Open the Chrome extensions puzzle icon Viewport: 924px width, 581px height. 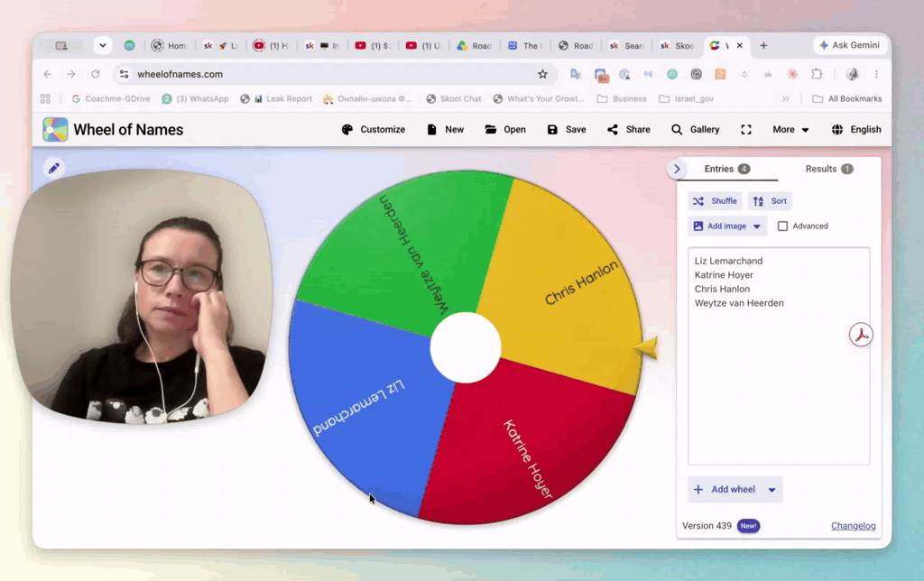(817, 74)
